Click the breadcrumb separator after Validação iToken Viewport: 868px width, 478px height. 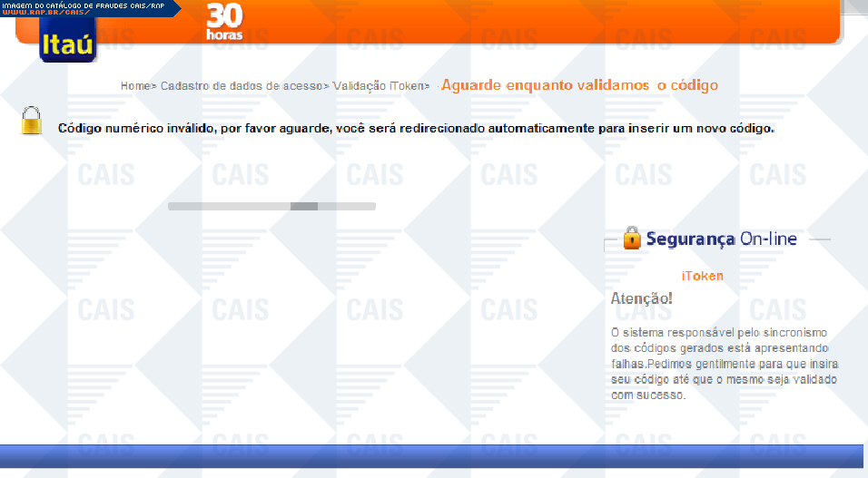(x=427, y=86)
